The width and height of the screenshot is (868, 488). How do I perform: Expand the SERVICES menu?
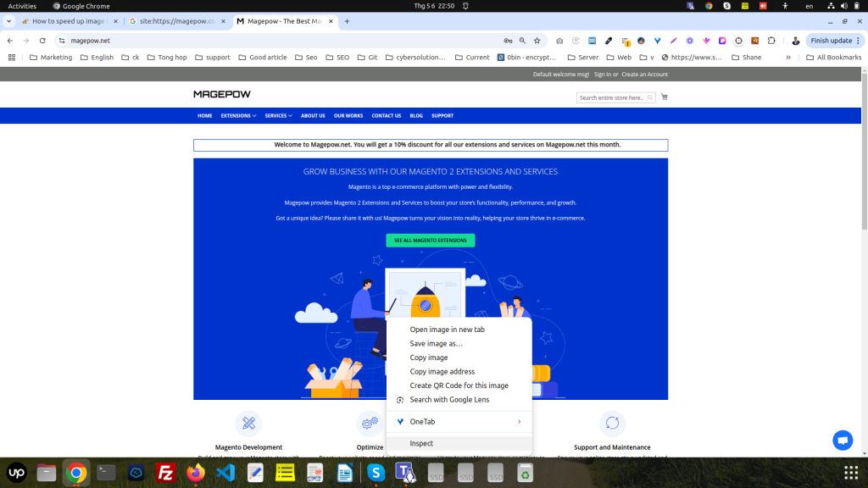[278, 115]
